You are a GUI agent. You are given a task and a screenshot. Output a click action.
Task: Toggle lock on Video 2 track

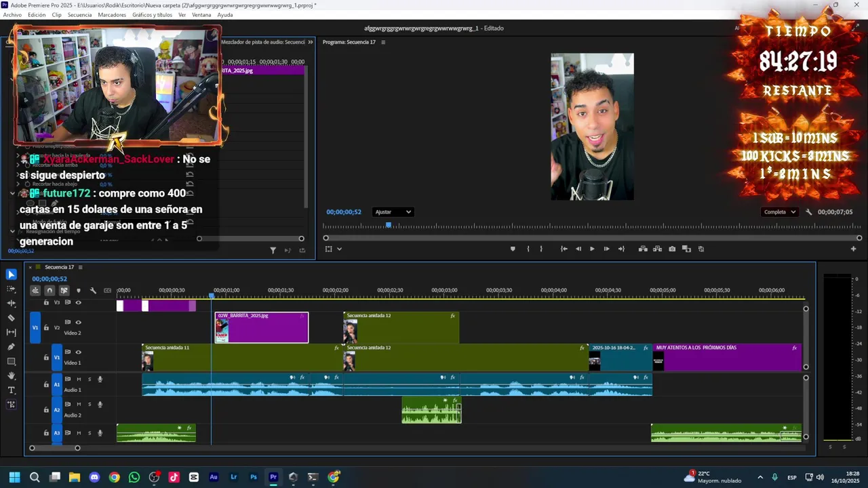point(46,328)
